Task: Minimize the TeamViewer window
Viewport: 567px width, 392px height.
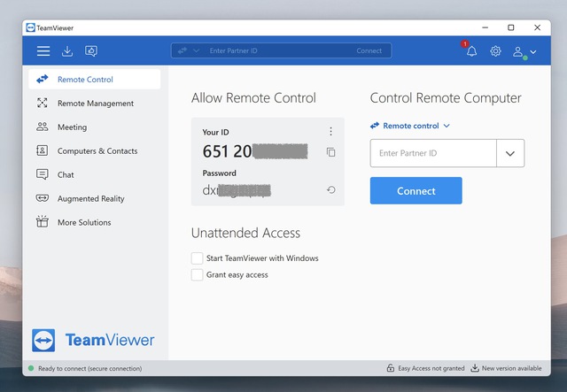Action: [x=485, y=27]
